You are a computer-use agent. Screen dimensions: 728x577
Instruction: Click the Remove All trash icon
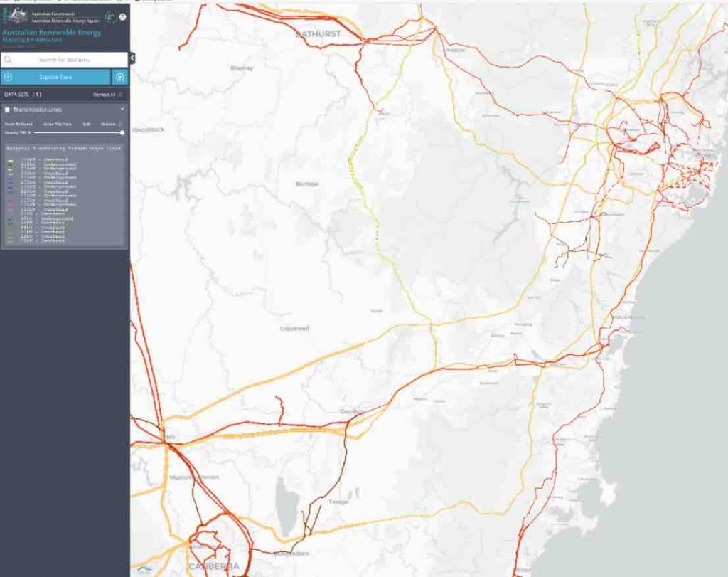[120, 94]
